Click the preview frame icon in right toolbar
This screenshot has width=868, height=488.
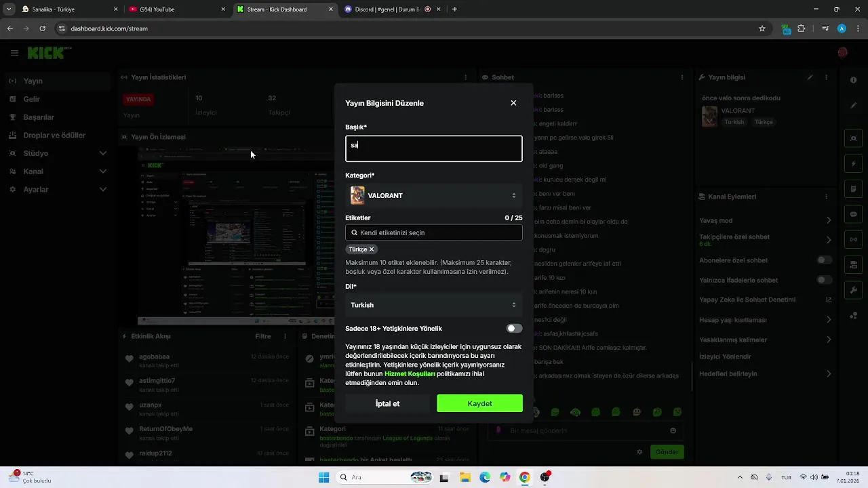click(853, 138)
